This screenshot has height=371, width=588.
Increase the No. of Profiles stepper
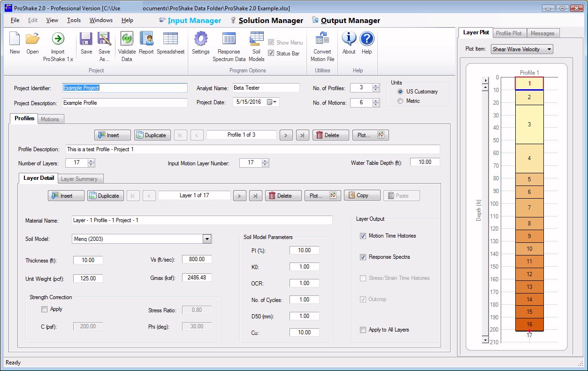pyautogui.click(x=375, y=85)
